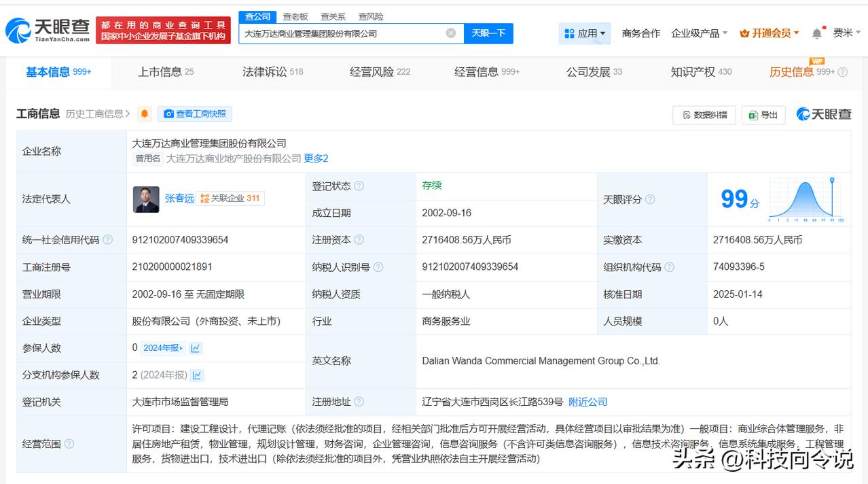Switch to the 查老板 search tab
868x484 pixels.
pos(295,16)
